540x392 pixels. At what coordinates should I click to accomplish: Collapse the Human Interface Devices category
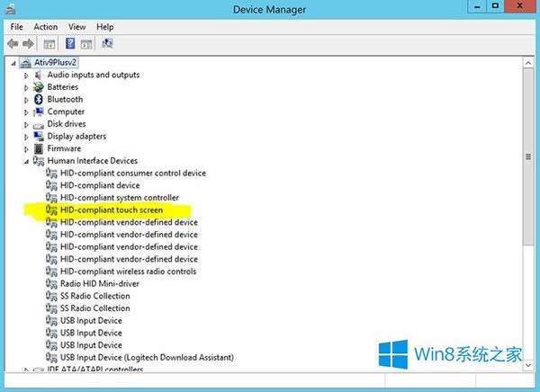26,161
